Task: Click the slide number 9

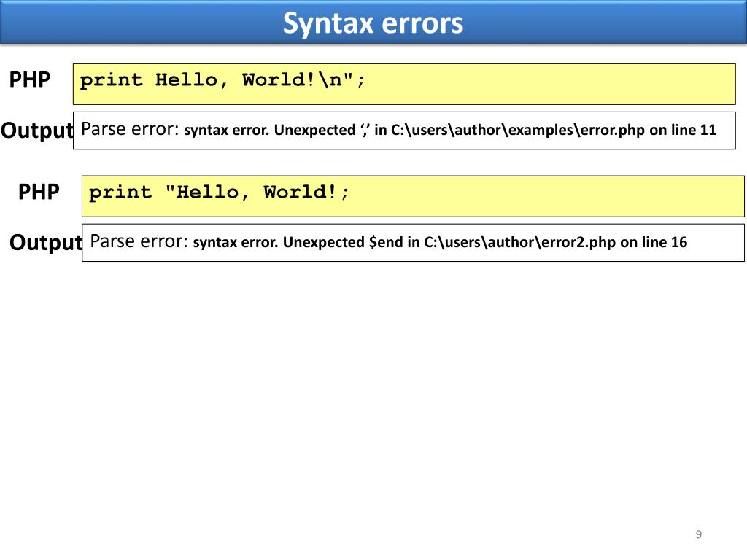Action: click(x=698, y=535)
